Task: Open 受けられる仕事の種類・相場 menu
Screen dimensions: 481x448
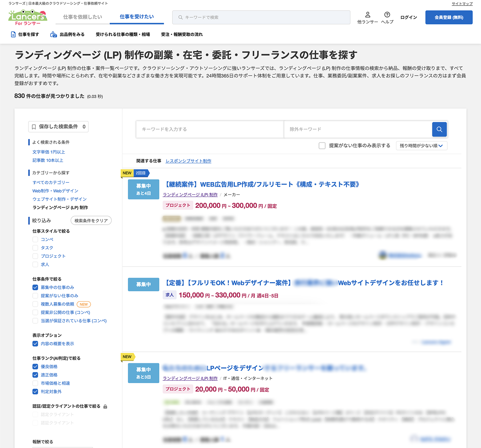Action: point(123,34)
